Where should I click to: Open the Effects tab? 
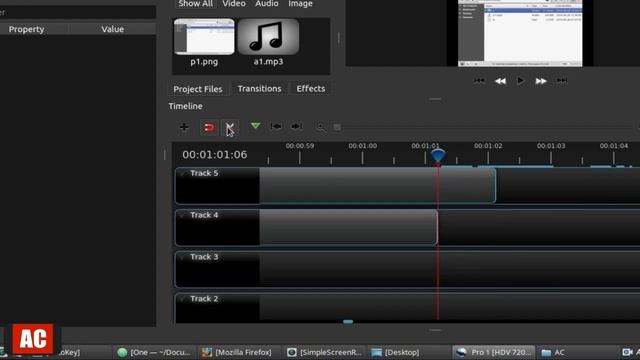[311, 89]
